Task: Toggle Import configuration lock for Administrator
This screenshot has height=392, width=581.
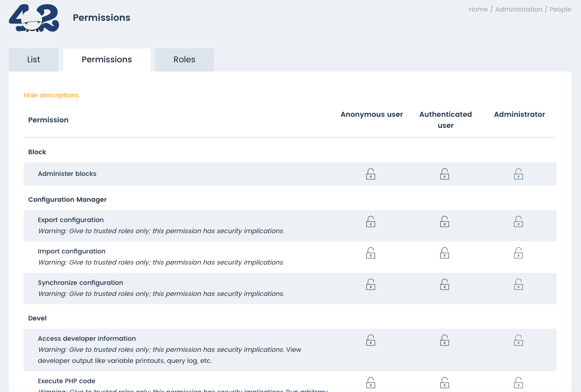Action: coord(519,253)
